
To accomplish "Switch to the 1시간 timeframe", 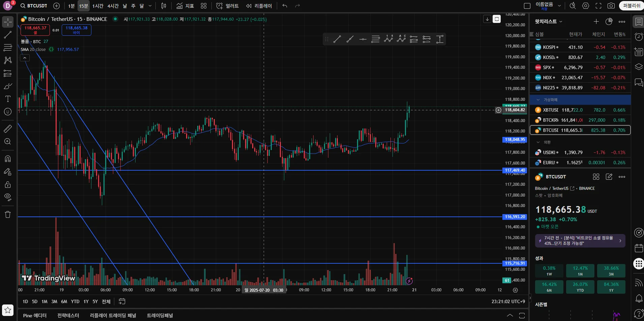I will pyautogui.click(x=98, y=6).
